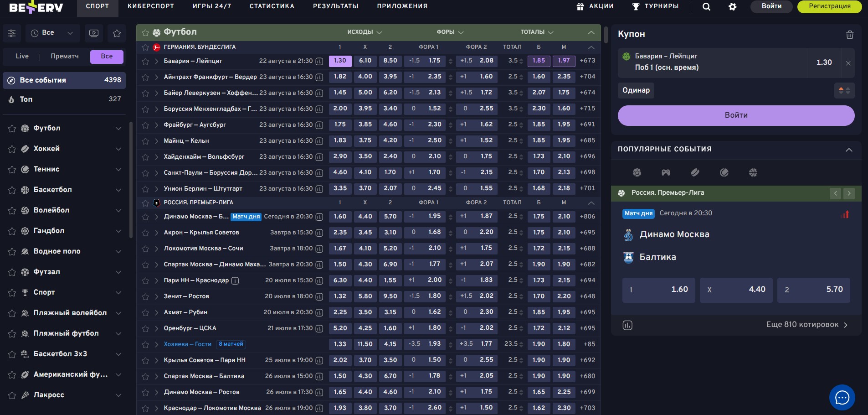
Task: Favorite Россия. Премьер-Лига league star
Action: 145,202
